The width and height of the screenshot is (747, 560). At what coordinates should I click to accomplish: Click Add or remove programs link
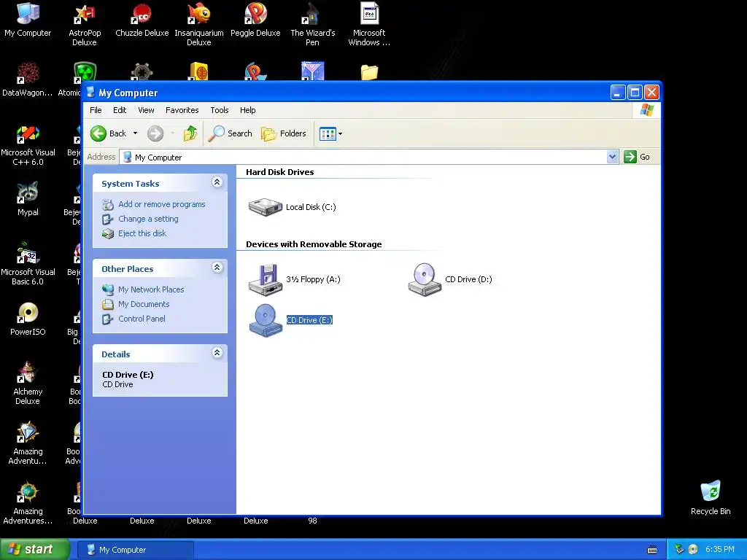point(161,204)
